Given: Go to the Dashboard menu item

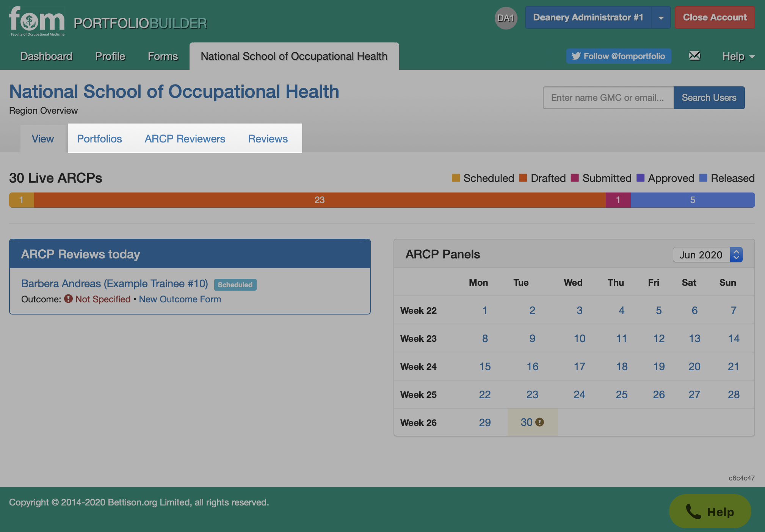Looking at the screenshot, I should click(x=46, y=56).
